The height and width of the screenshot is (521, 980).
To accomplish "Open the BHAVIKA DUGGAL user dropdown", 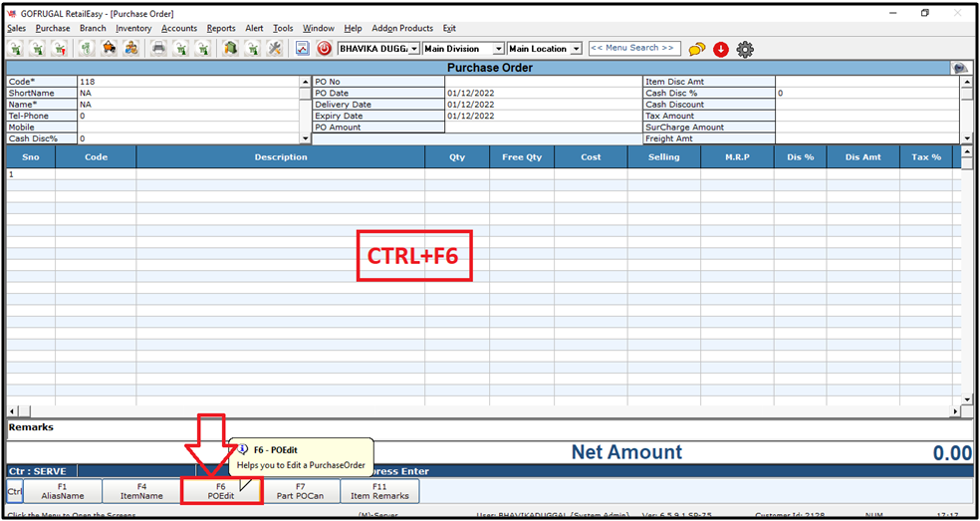I will point(414,49).
